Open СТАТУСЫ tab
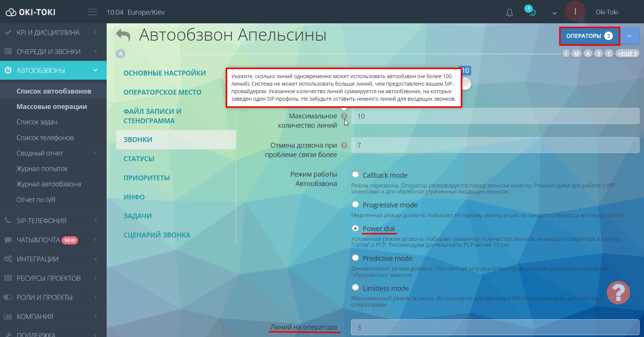This screenshot has width=644, height=337. [x=139, y=159]
